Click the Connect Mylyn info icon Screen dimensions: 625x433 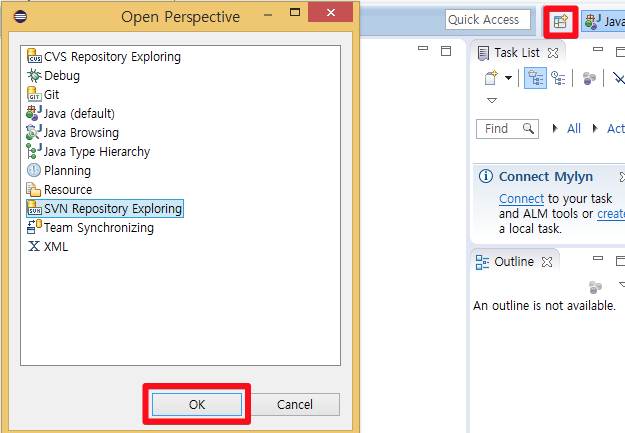point(485,176)
